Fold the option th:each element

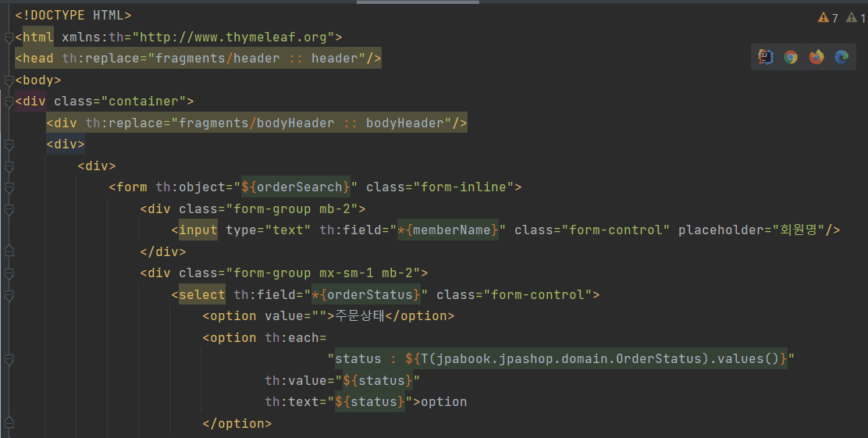pos(9,360)
